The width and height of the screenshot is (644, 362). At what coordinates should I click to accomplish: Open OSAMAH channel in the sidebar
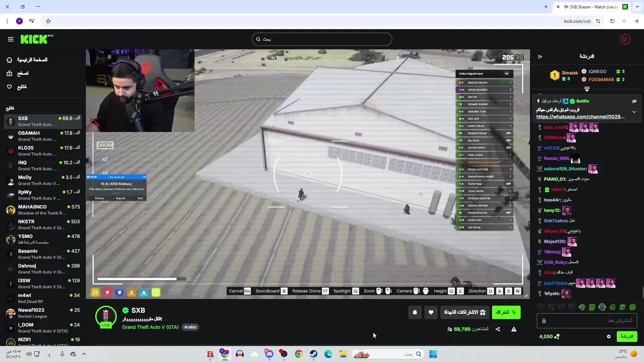coord(43,136)
